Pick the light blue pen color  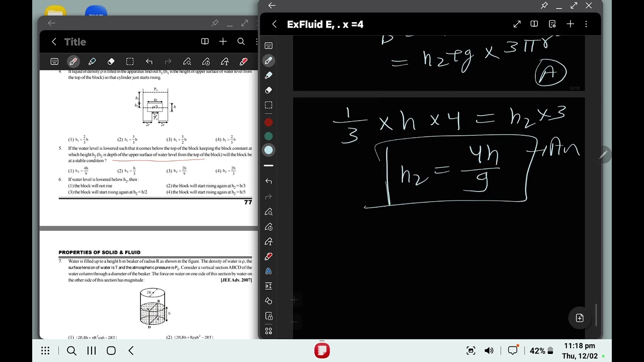[x=269, y=150]
